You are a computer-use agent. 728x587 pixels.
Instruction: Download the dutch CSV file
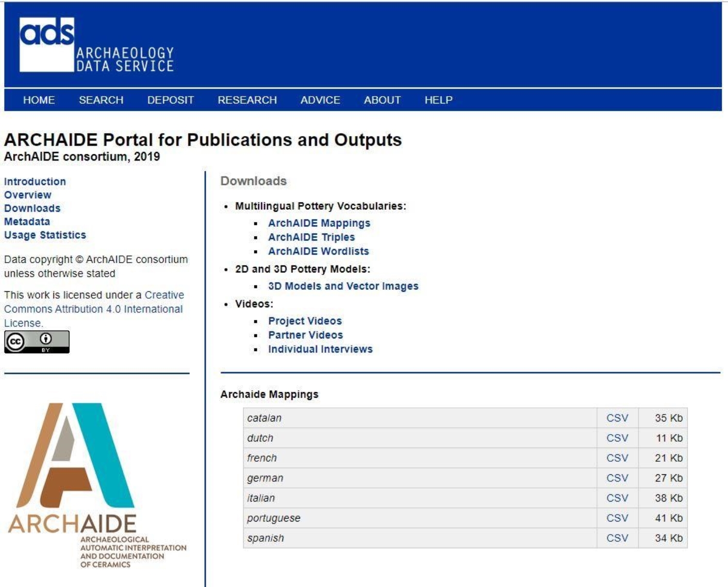(x=617, y=438)
